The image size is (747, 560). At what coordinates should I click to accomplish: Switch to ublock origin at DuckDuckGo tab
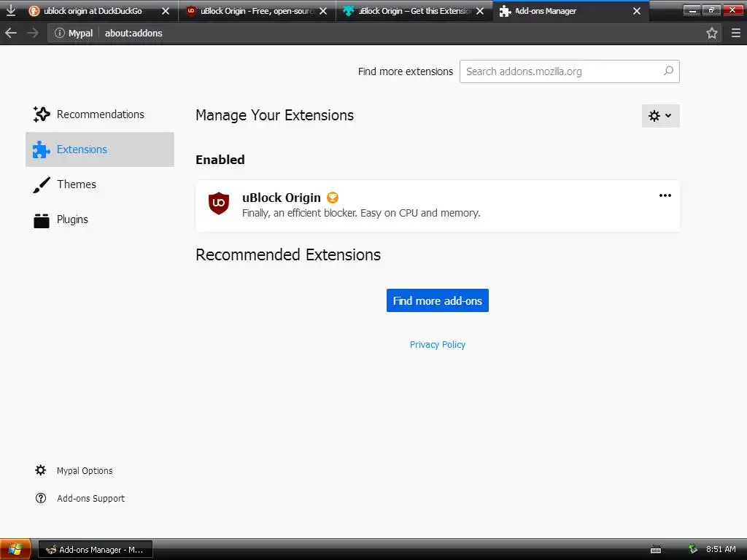pyautogui.click(x=100, y=10)
